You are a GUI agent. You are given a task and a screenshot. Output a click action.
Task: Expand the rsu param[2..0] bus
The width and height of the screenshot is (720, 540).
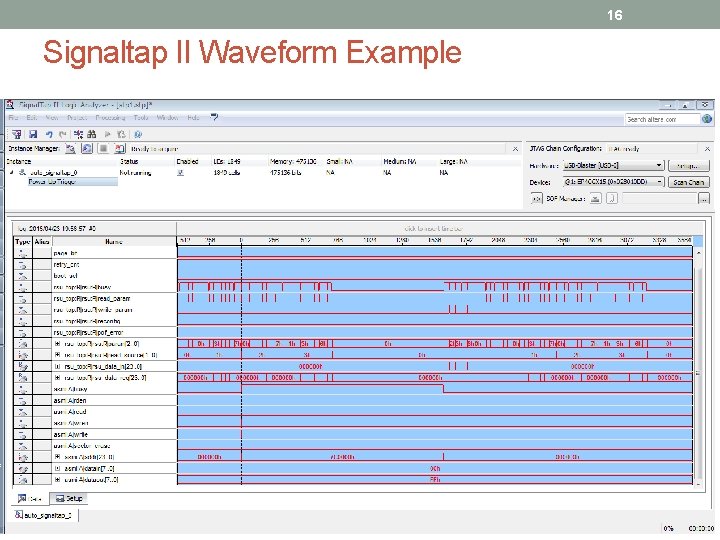pos(57,343)
